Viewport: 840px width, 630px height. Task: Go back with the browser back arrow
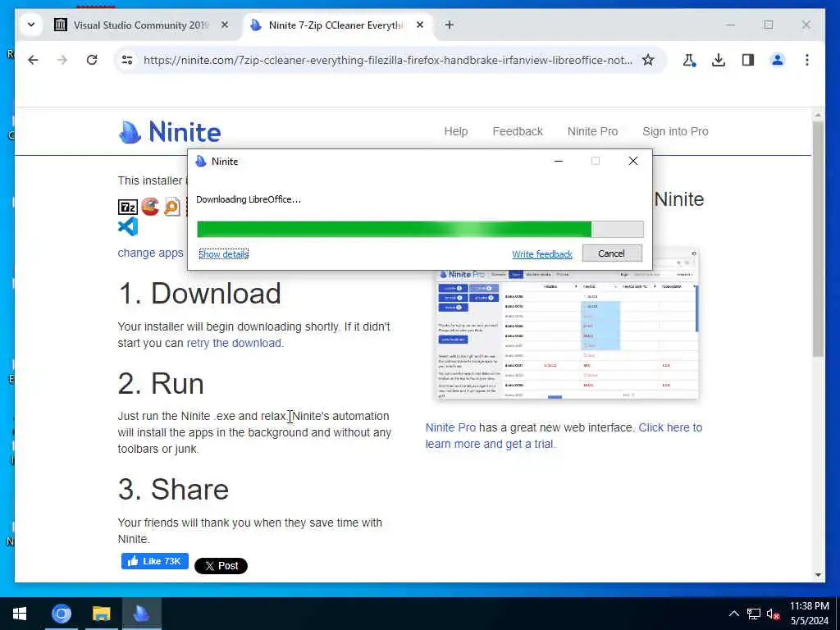(x=33, y=60)
